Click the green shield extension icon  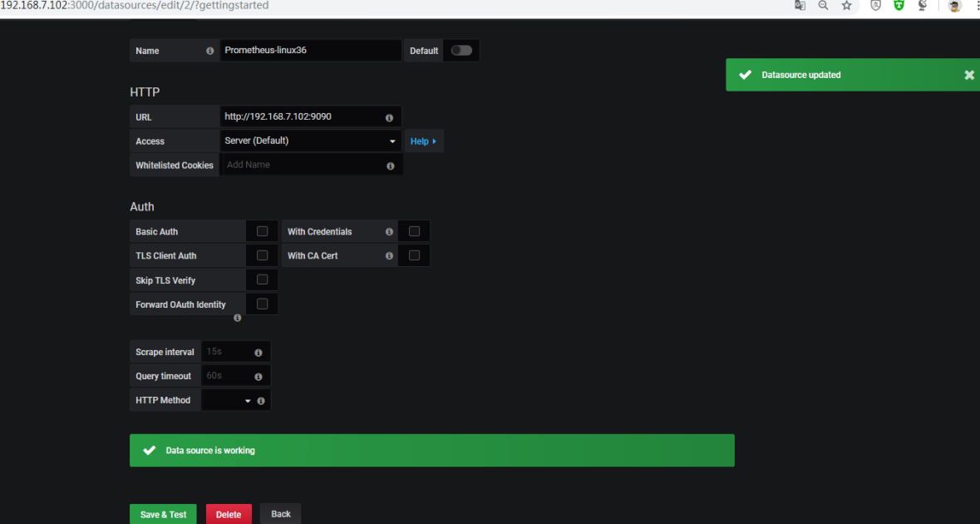point(899,6)
